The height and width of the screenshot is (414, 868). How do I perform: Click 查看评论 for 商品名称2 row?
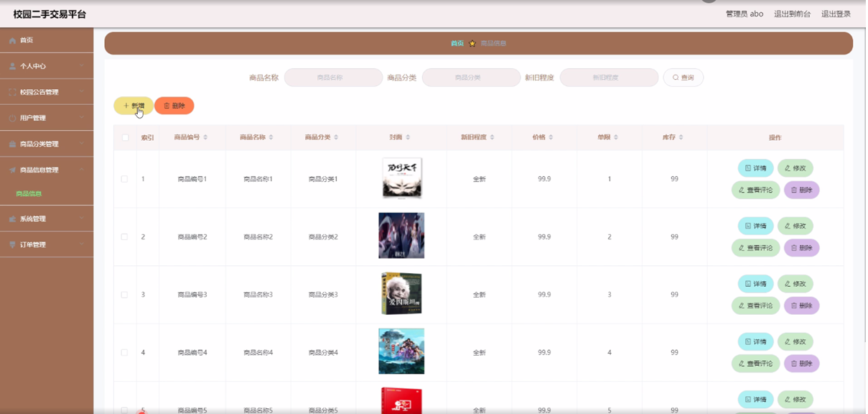[755, 248]
